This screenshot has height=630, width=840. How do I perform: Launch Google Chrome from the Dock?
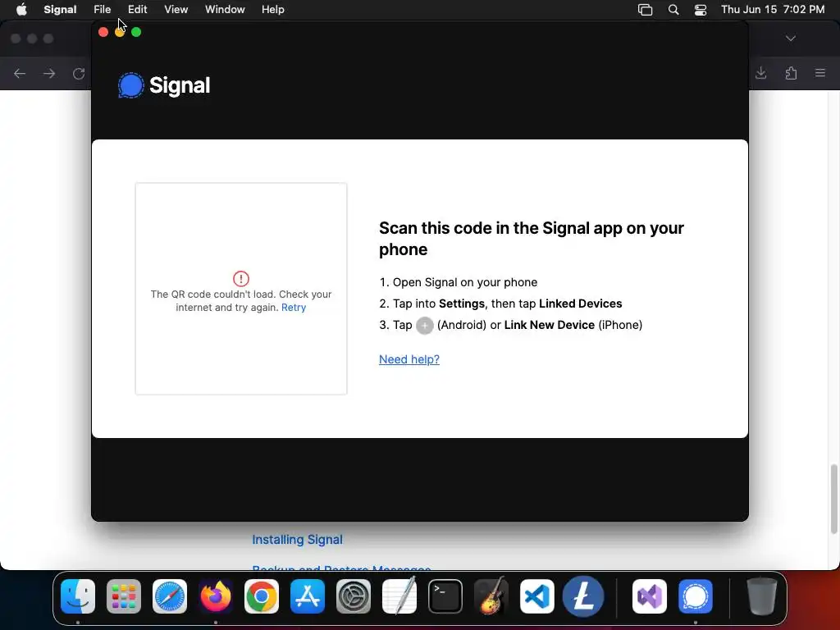point(262,596)
